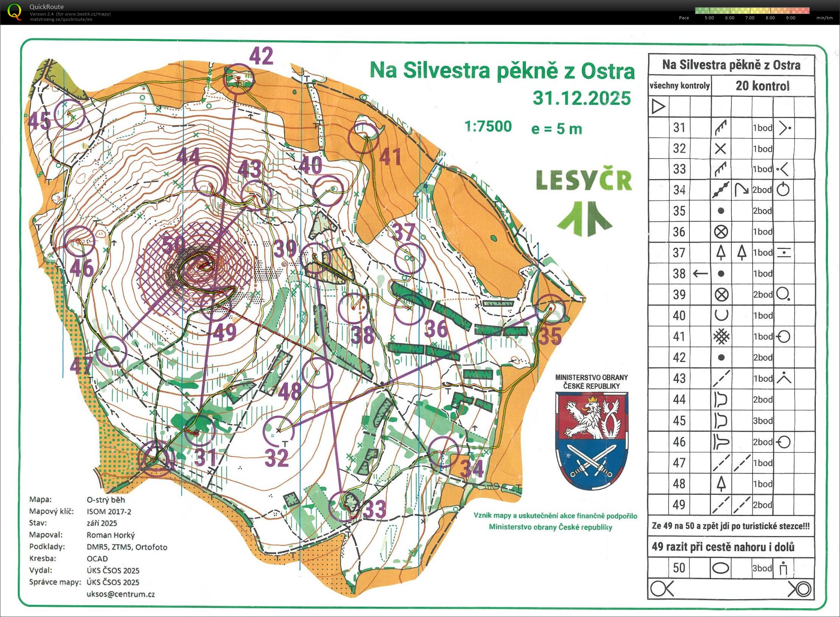This screenshot has width=840, height=617.
Task: Click the crossed-circle symbol in row 36
Action: 721,232
